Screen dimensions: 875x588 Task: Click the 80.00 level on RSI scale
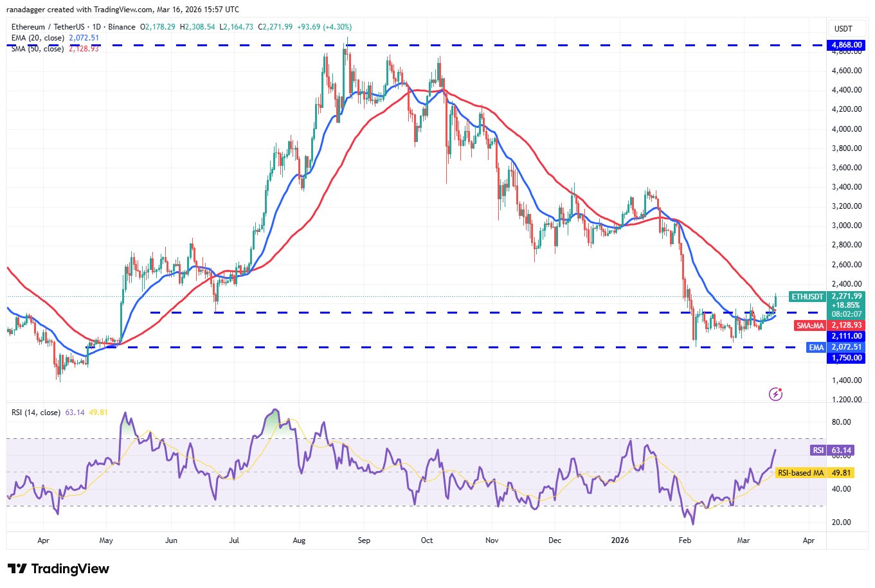[842, 422]
